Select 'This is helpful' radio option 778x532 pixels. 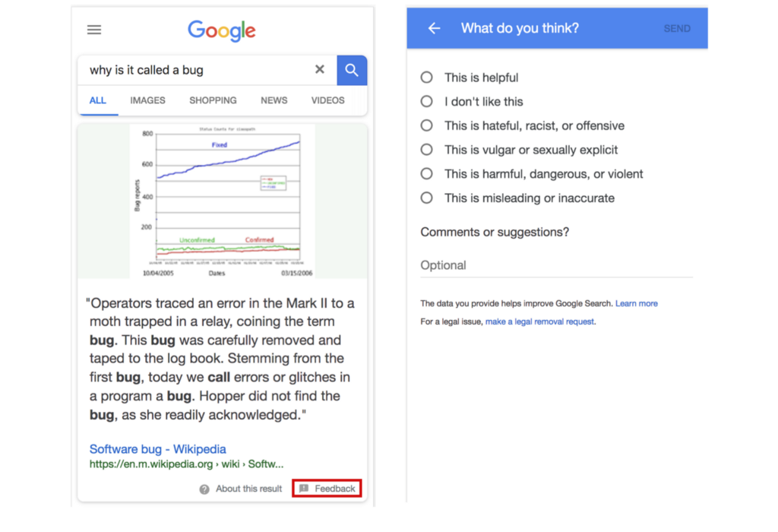[x=427, y=78]
